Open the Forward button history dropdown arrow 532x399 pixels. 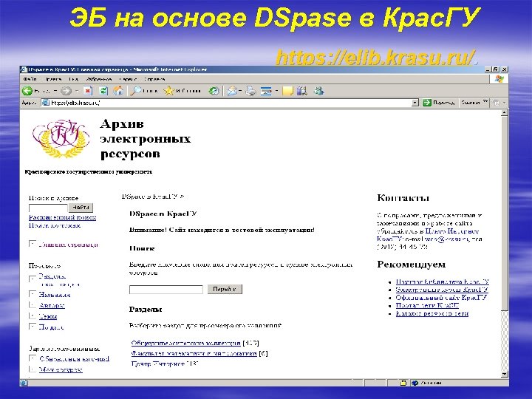tap(77, 91)
